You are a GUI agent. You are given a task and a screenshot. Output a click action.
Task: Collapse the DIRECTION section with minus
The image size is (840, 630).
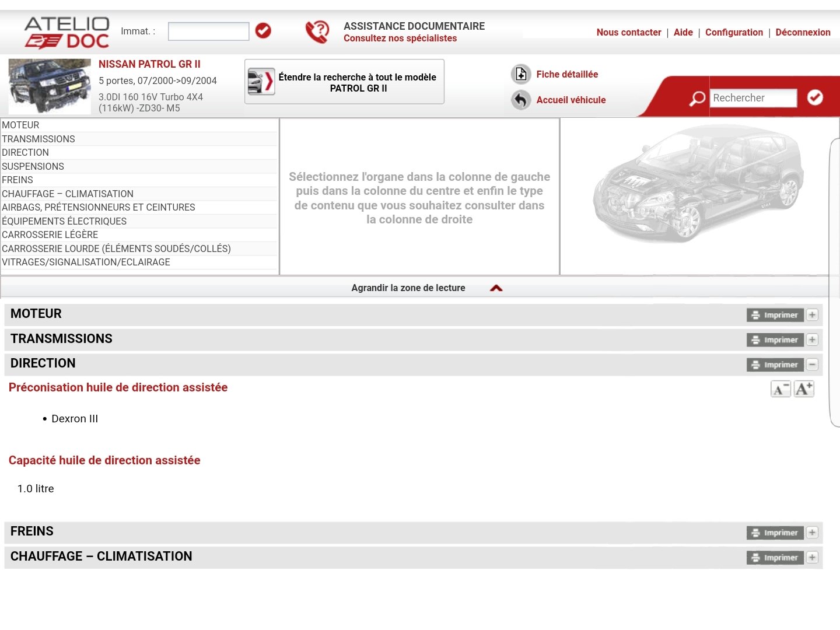[812, 365]
